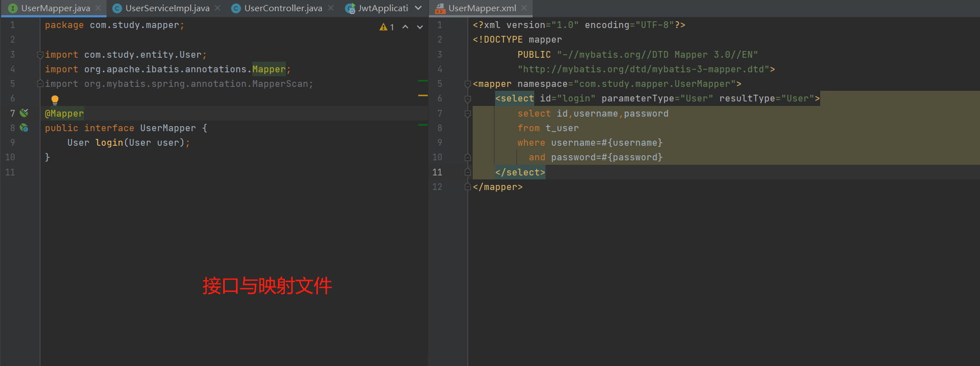Screen dimensions: 980x366
Task: Toggle the fold marker on XML line 7
Action: pyautogui.click(x=468, y=113)
